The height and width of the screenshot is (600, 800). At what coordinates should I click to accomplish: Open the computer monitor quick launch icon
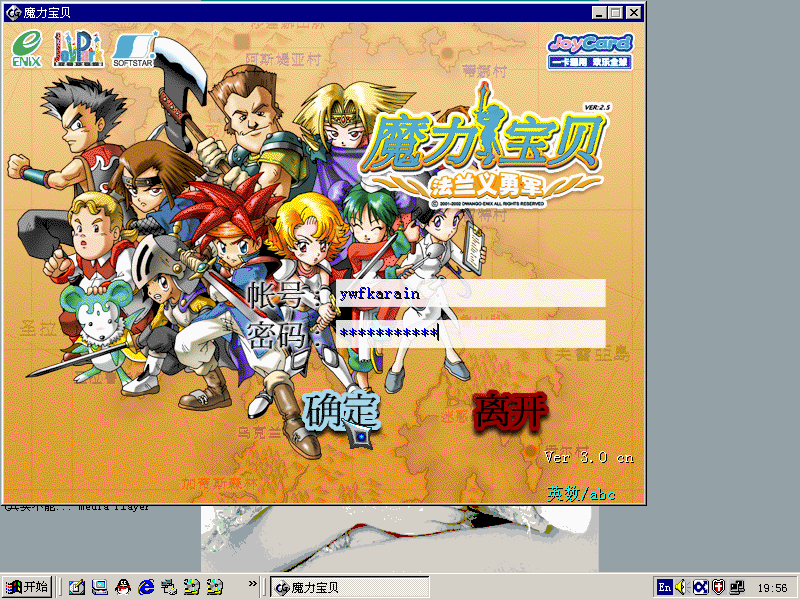[x=99, y=587]
